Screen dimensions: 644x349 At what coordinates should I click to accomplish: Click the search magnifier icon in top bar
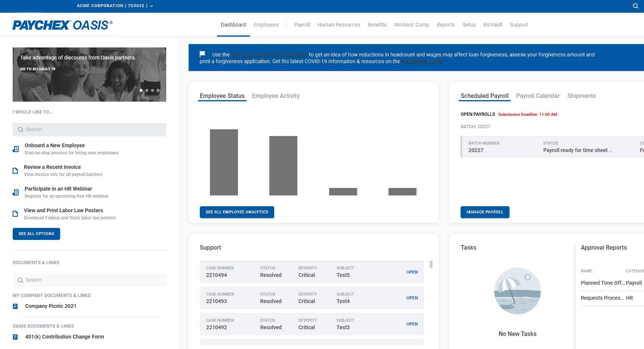[635, 6]
